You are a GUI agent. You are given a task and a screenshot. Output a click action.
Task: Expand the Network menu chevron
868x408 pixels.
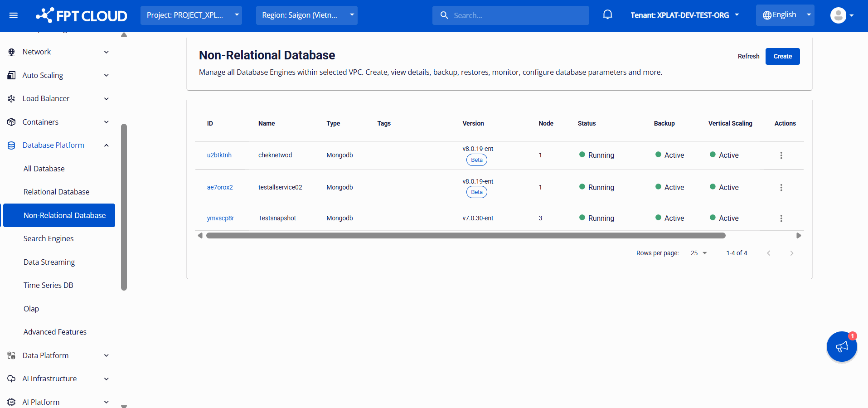[x=107, y=52]
